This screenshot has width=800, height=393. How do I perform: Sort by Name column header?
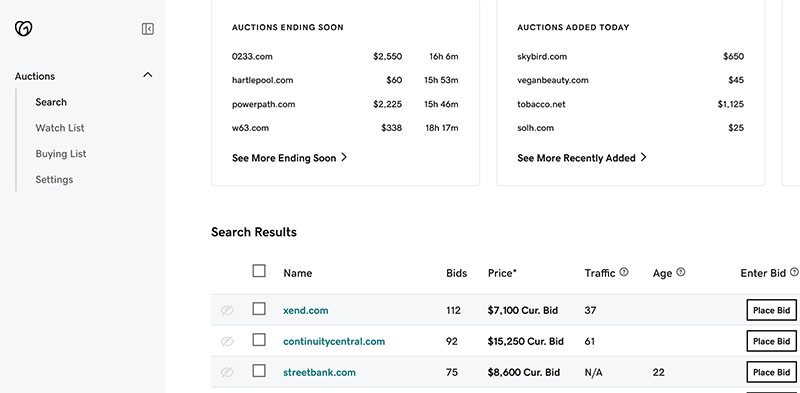click(x=298, y=273)
